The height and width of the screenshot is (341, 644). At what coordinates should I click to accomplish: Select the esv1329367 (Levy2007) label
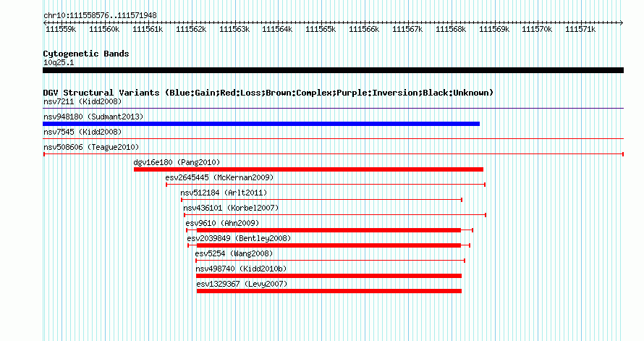242,284
